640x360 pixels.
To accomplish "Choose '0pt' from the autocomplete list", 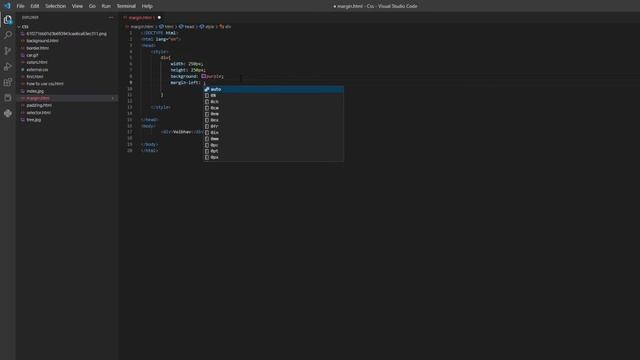I will (x=273, y=151).
